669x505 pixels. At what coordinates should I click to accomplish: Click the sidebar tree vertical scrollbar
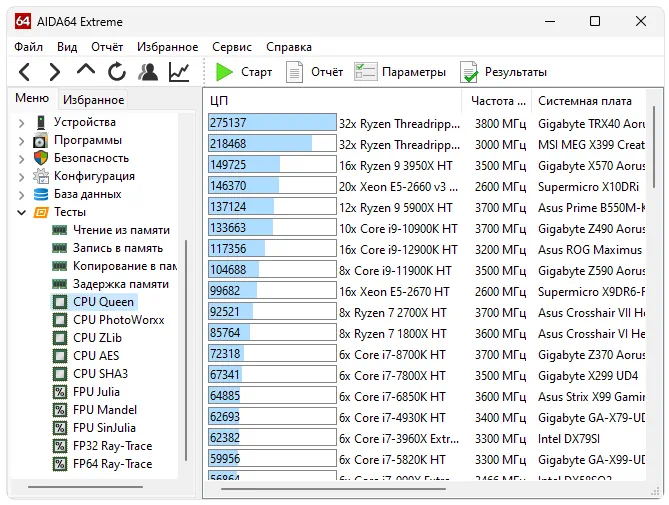click(186, 351)
